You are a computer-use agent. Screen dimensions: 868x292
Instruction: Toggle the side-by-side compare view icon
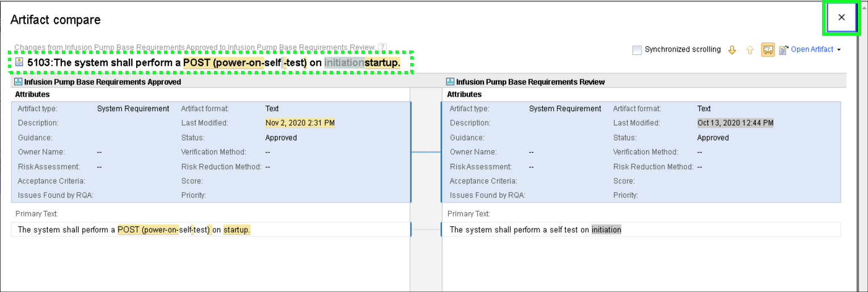coord(768,50)
